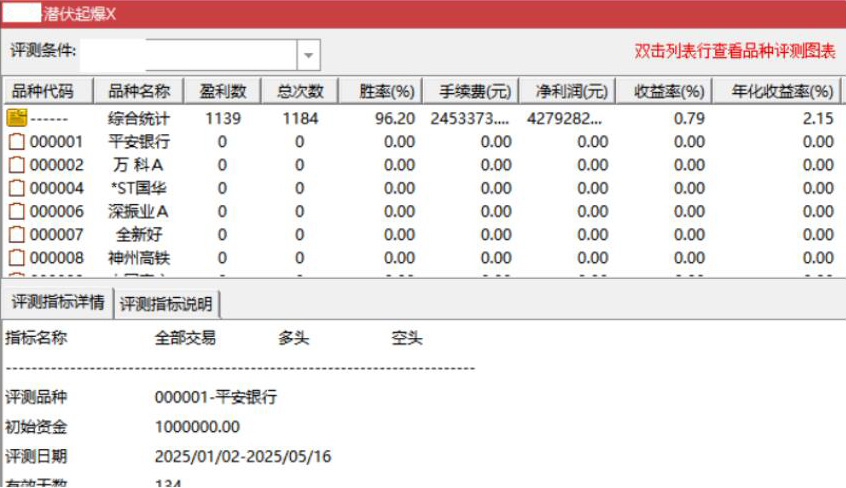Screen dimensions: 846x488
Task: Switch to the 评测指标说明 tab
Action: pos(166,304)
